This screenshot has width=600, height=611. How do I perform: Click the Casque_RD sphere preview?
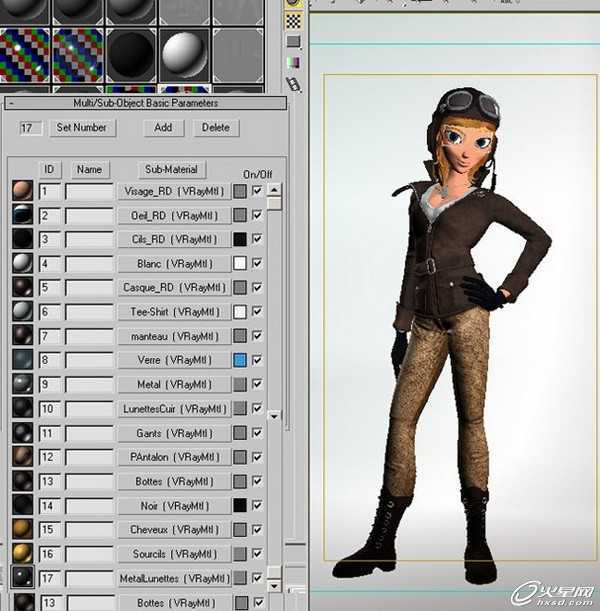tap(23, 287)
